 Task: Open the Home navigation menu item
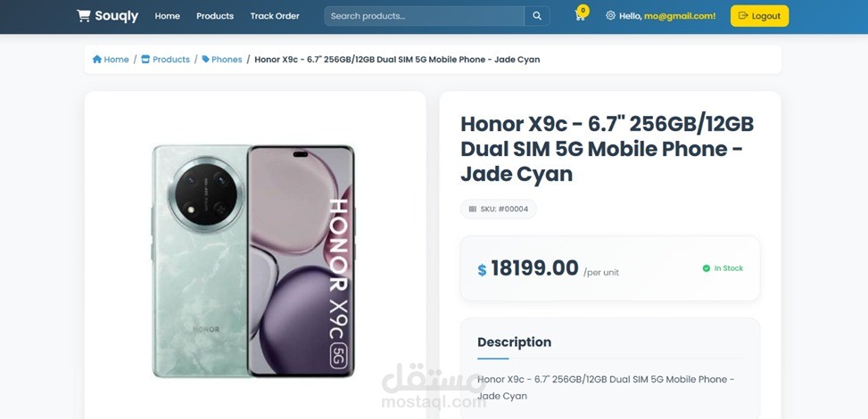click(167, 16)
